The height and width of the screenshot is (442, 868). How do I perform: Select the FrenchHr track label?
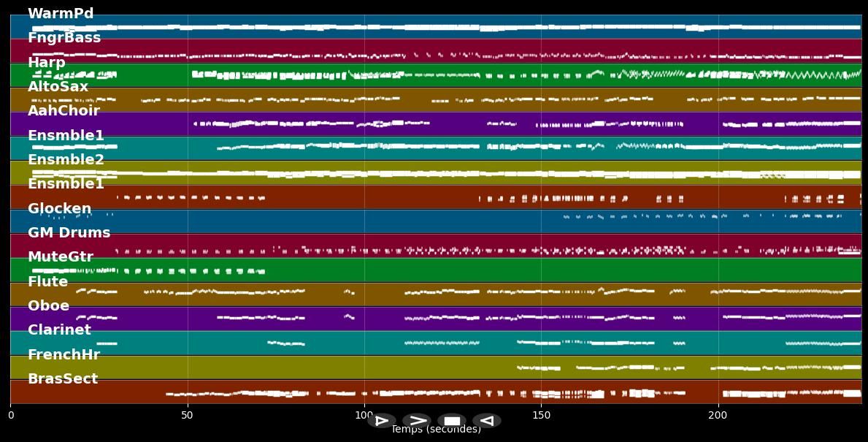click(x=64, y=355)
